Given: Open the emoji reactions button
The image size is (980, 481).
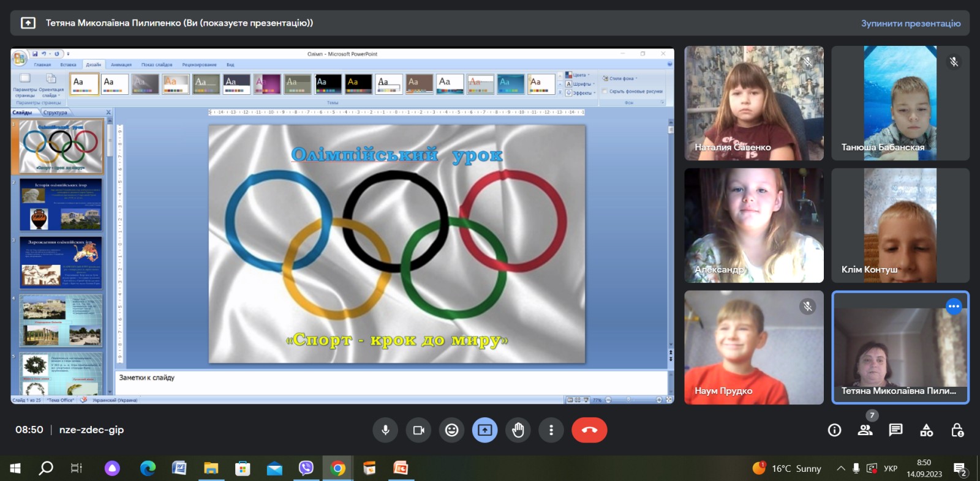Looking at the screenshot, I should tap(452, 430).
